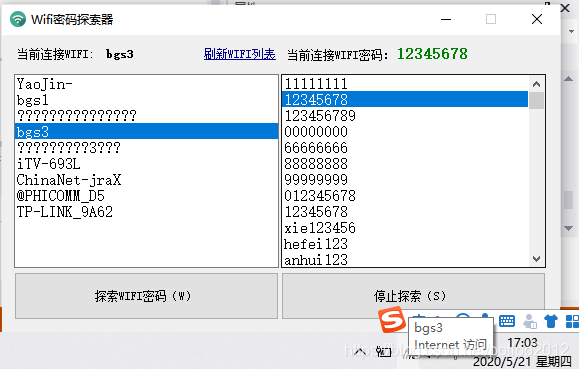Click the password list scroll-down arrow

(537, 259)
